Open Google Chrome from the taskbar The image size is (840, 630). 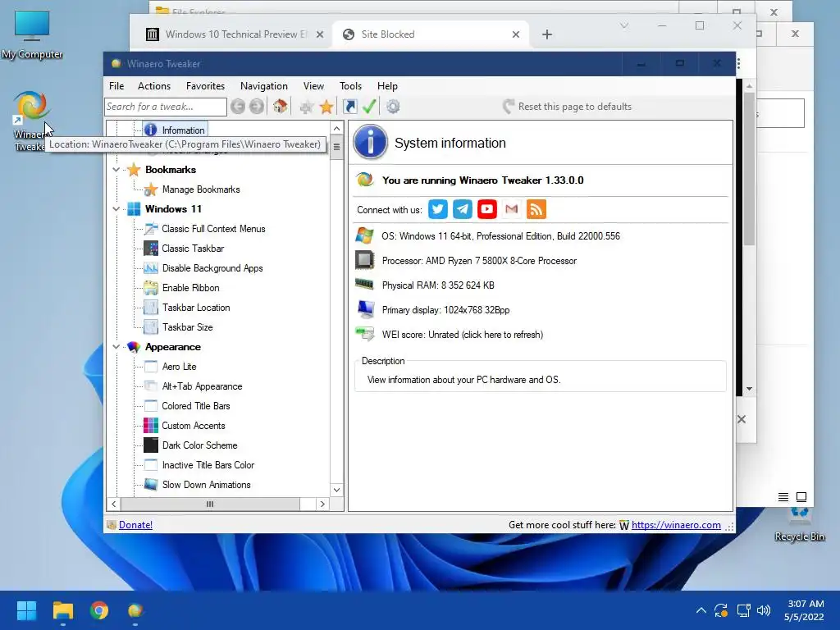(99, 610)
